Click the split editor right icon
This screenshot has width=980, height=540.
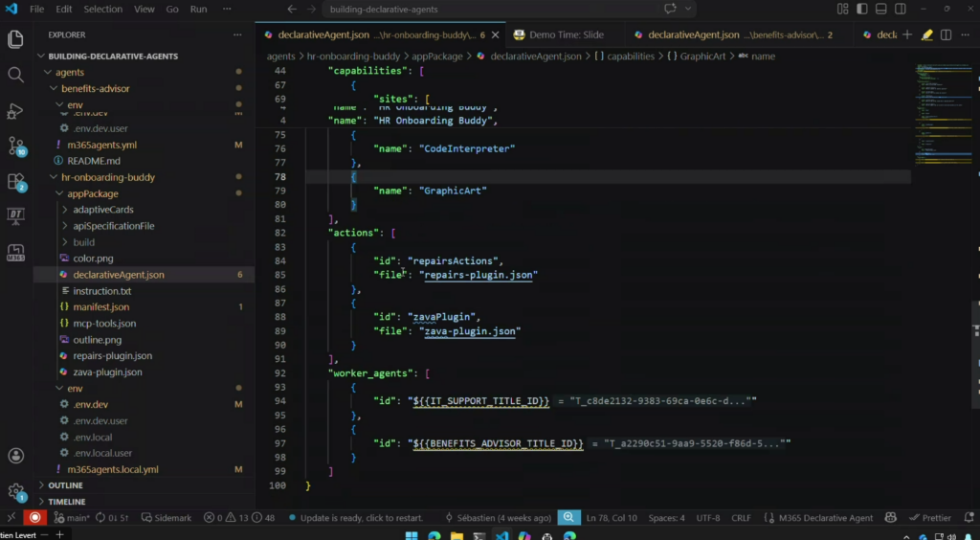(x=946, y=35)
